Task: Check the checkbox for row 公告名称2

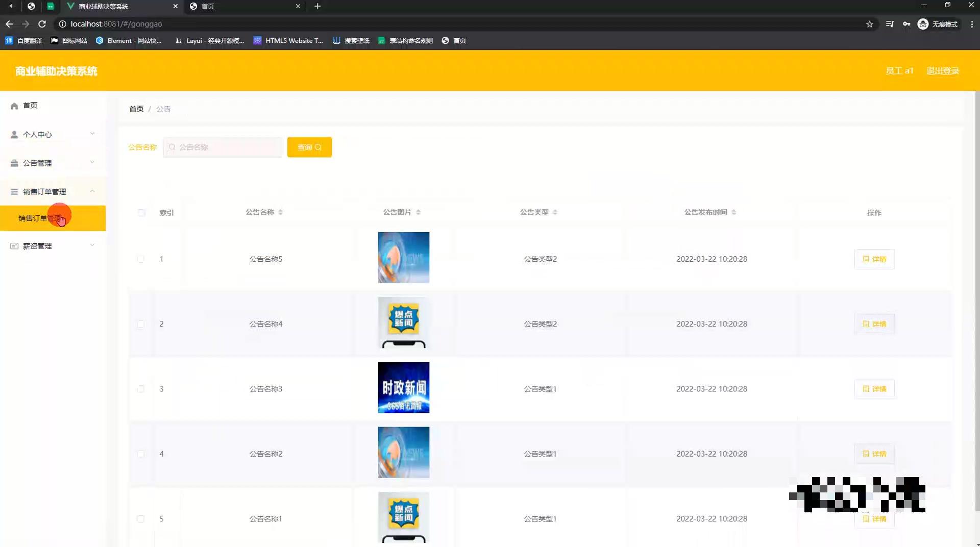Action: (140, 454)
